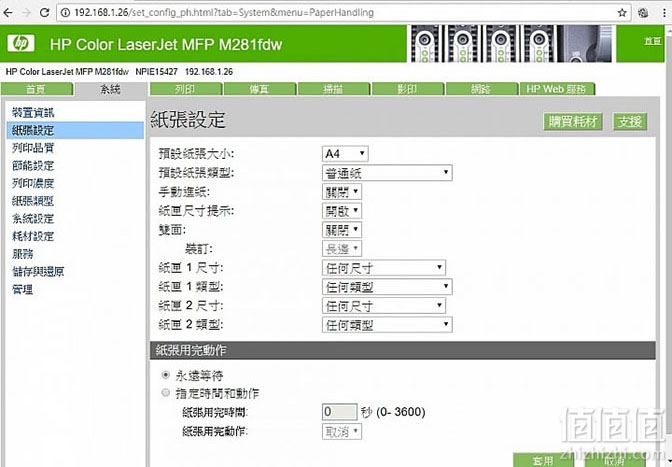Open the 手動進紙 dropdown
The width and height of the screenshot is (672, 467).
point(342,192)
